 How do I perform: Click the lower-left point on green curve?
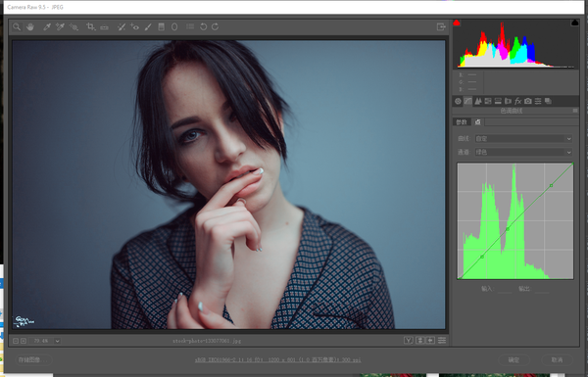[482, 257]
